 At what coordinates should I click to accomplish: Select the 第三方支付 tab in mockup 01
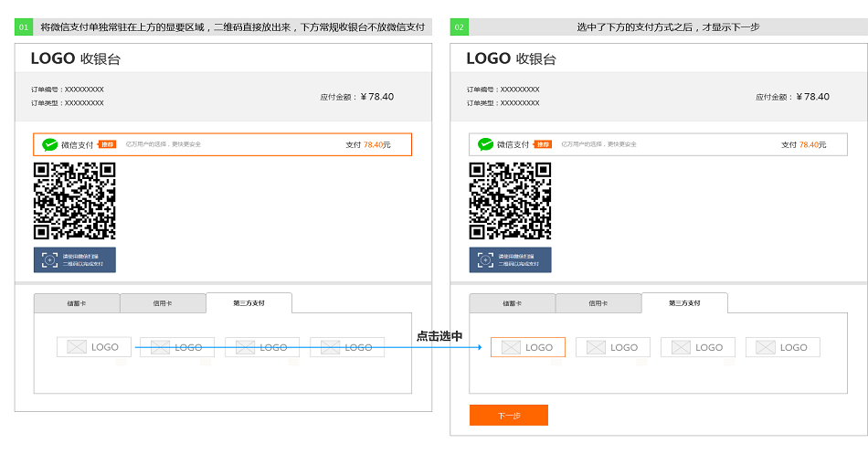(x=249, y=303)
